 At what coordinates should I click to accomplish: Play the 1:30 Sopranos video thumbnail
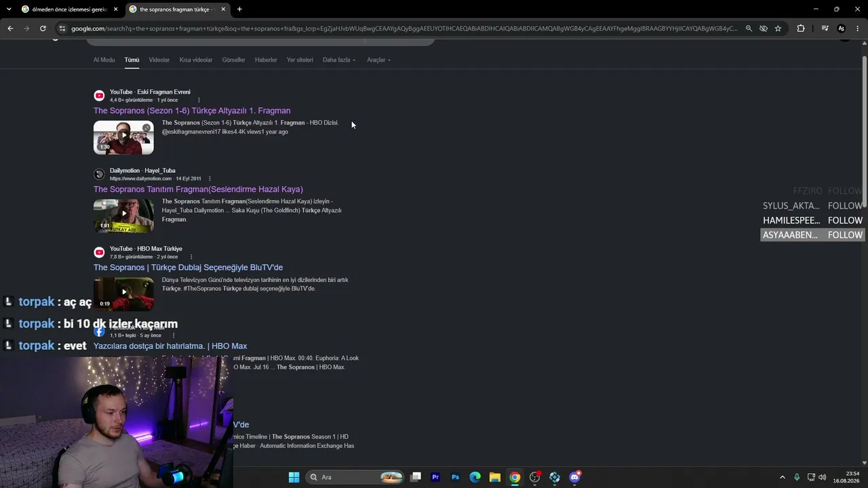tap(123, 138)
